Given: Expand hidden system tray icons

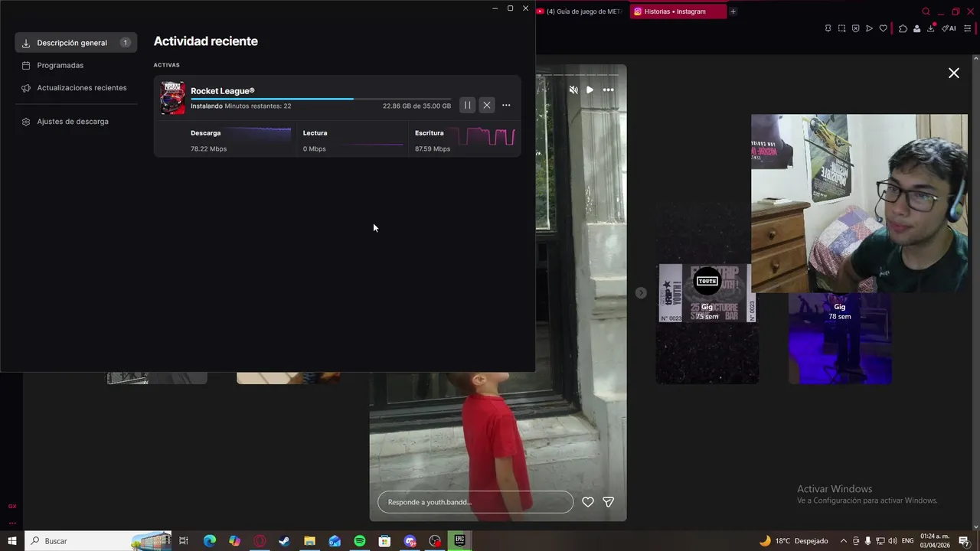Looking at the screenshot, I should pos(844,541).
